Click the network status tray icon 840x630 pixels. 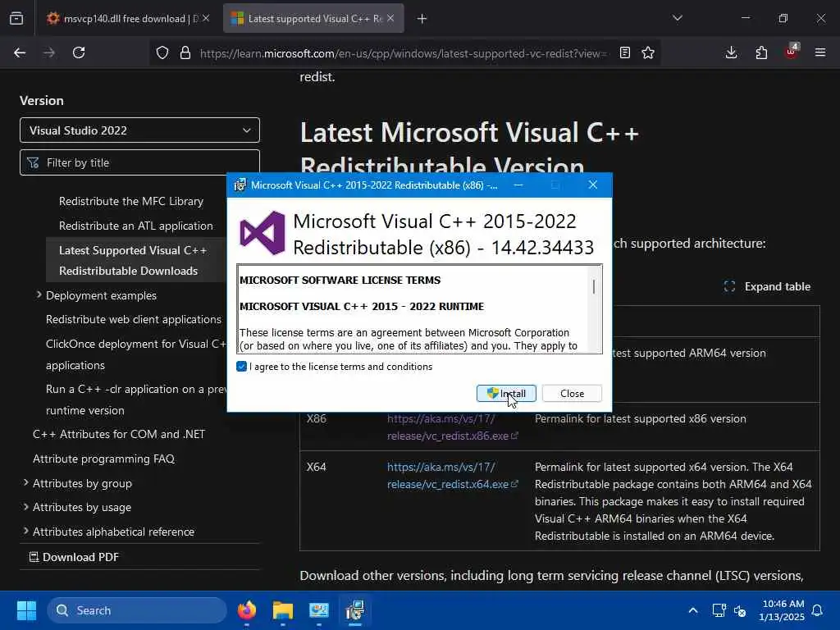coord(719,610)
